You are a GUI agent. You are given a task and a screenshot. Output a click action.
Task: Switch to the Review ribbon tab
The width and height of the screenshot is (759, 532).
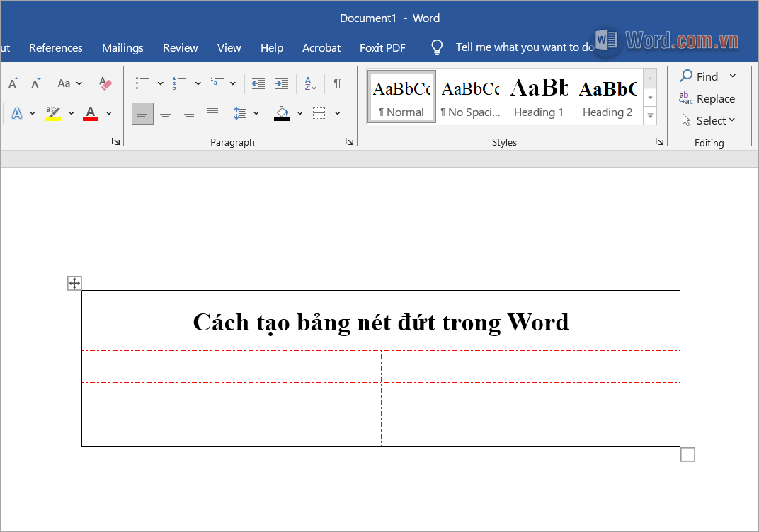pyautogui.click(x=180, y=47)
